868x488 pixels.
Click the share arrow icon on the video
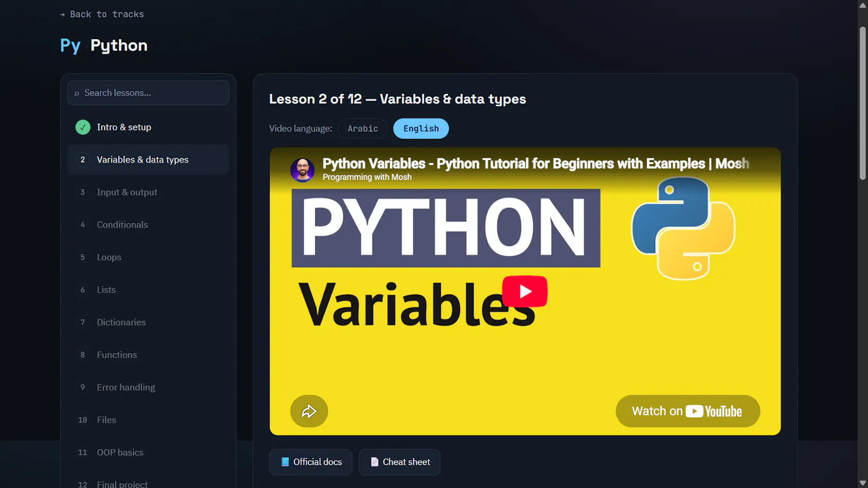point(309,411)
